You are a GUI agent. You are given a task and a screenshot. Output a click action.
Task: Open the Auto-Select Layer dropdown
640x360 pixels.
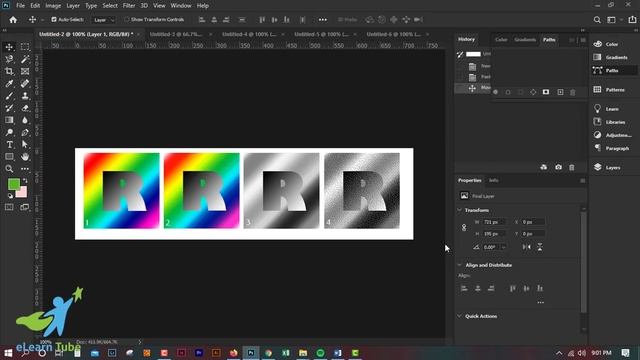[x=104, y=20]
